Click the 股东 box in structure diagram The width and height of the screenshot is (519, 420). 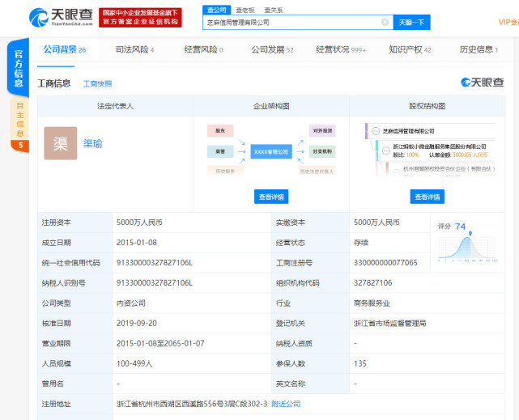pyautogui.click(x=220, y=130)
